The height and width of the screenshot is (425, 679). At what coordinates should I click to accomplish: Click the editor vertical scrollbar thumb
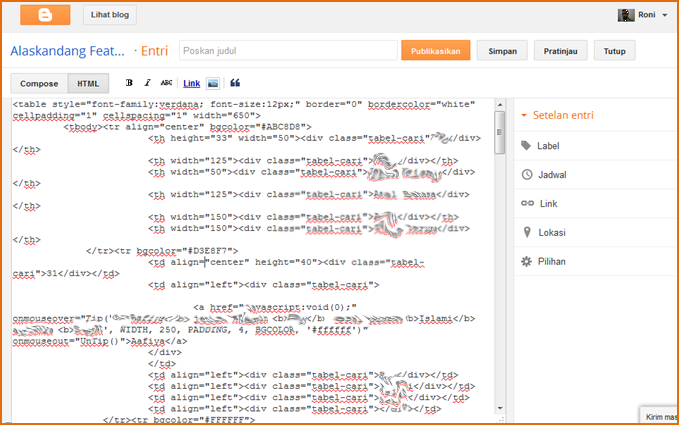500,133
